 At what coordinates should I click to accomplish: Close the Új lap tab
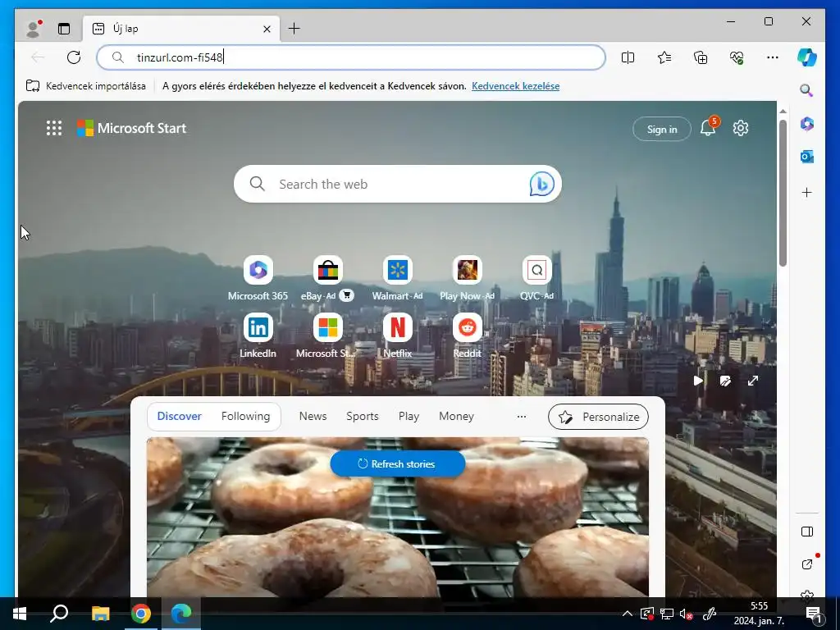pos(267,29)
